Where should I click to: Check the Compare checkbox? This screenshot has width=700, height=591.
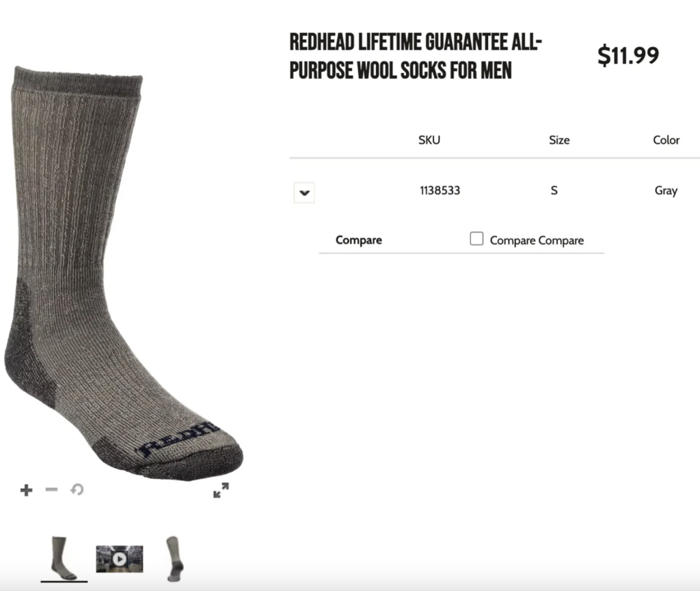point(476,238)
